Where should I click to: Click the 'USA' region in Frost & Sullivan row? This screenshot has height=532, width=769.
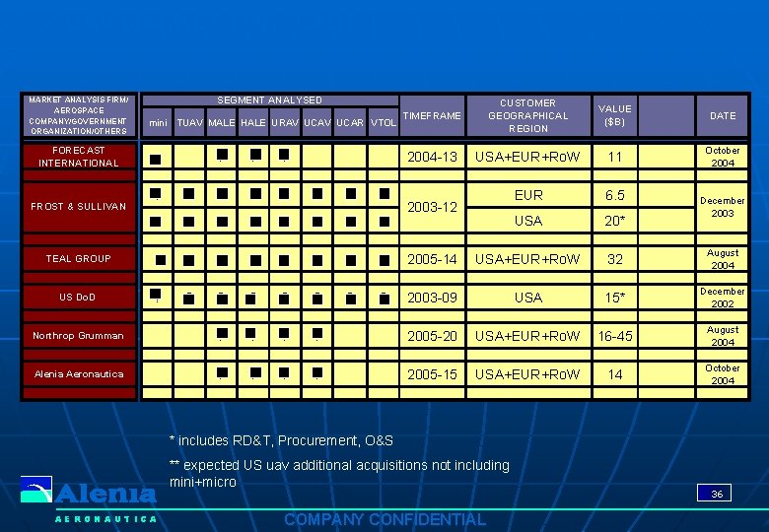(x=528, y=221)
